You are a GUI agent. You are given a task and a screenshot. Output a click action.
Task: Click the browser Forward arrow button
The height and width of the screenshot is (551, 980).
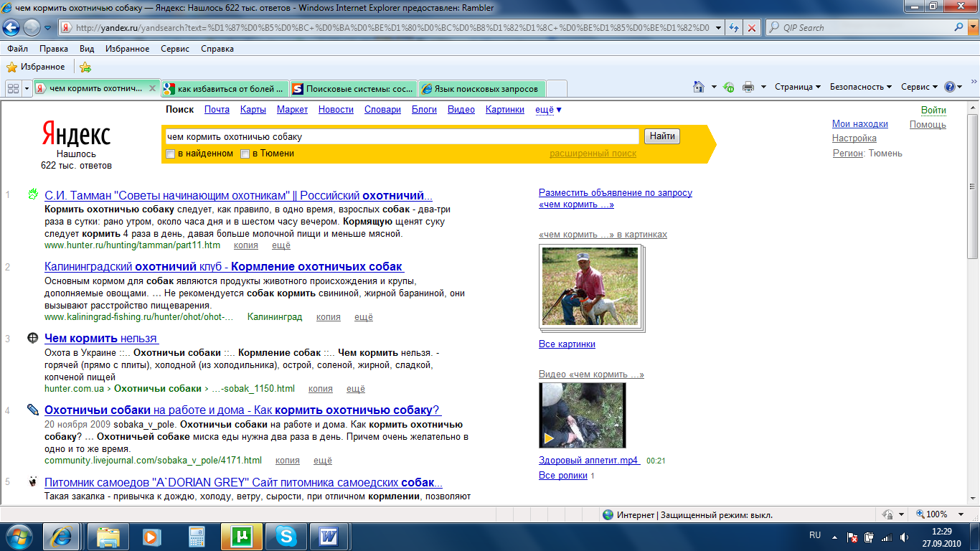point(32,28)
